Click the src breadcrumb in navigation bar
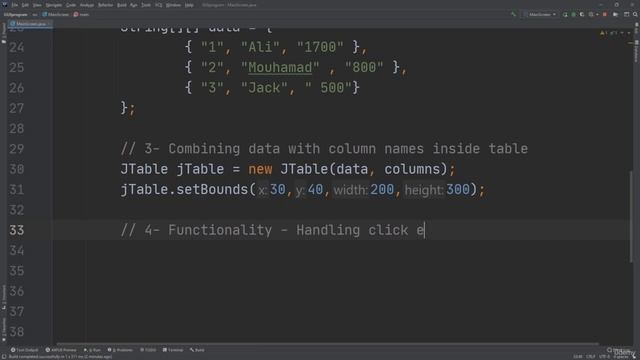 [x=35, y=14]
